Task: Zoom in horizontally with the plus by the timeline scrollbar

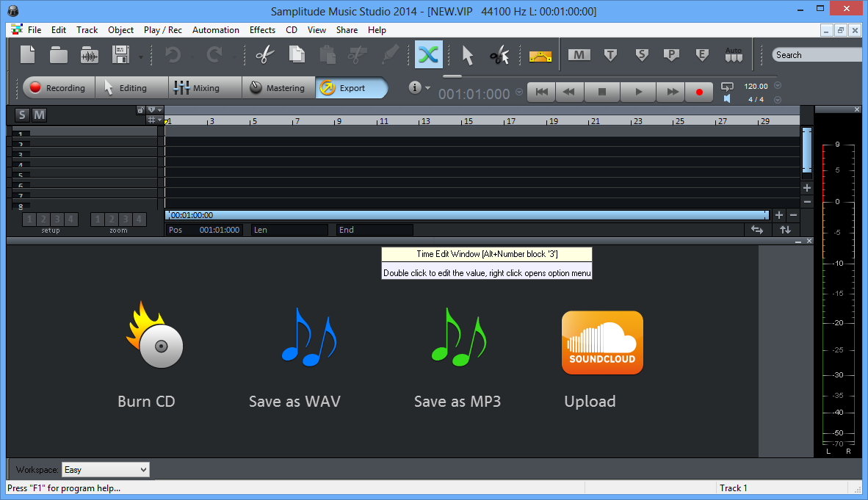Action: 779,215
